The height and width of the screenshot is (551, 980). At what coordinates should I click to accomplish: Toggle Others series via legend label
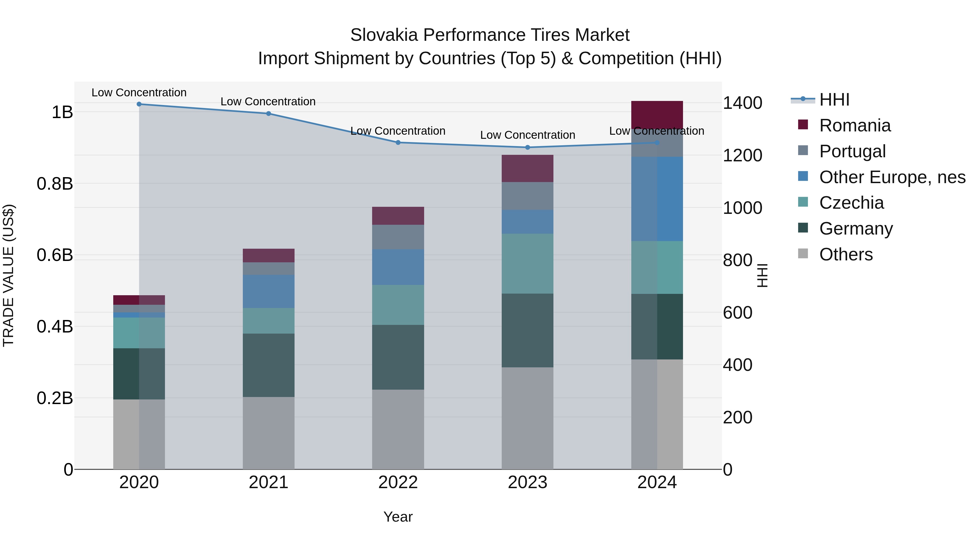pos(846,254)
